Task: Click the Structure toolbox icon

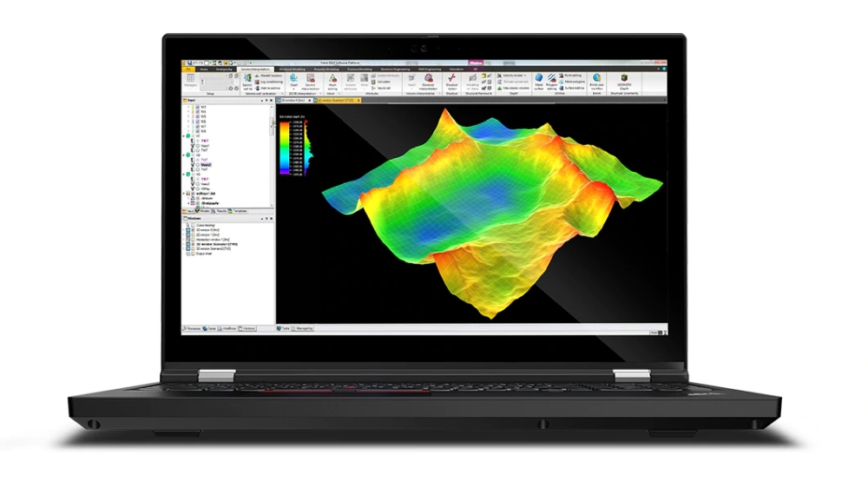Action: [451, 82]
